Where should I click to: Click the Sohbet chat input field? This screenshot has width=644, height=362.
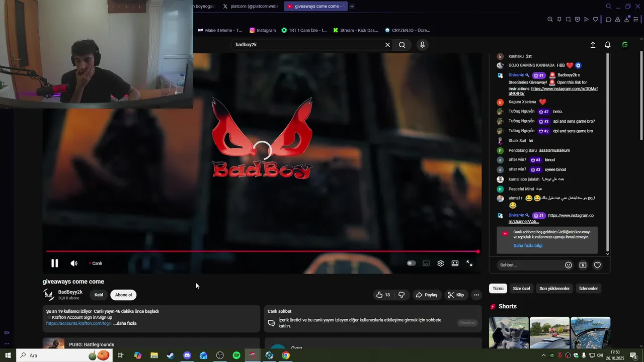pyautogui.click(x=529, y=265)
